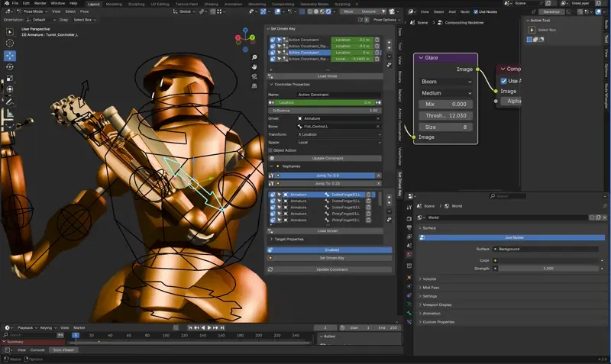Select the Move tool in viewport toolbar

(x=9, y=56)
